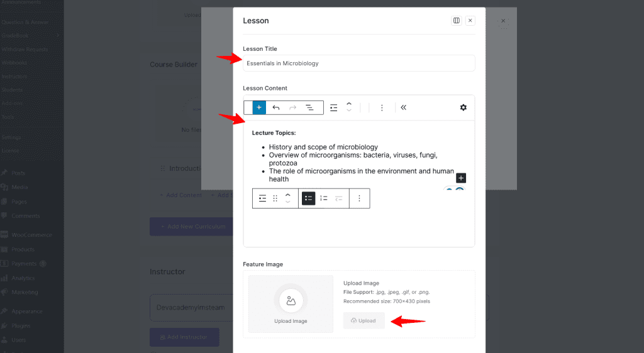The height and width of the screenshot is (353, 644).
Task: Open top toolbar three-dot options menu
Action: (382, 107)
